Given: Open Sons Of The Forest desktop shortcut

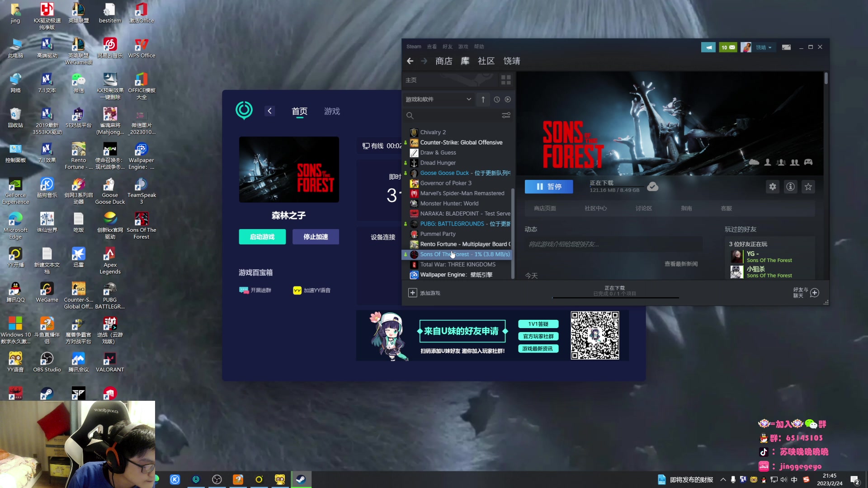Looking at the screenshot, I should coord(141,226).
